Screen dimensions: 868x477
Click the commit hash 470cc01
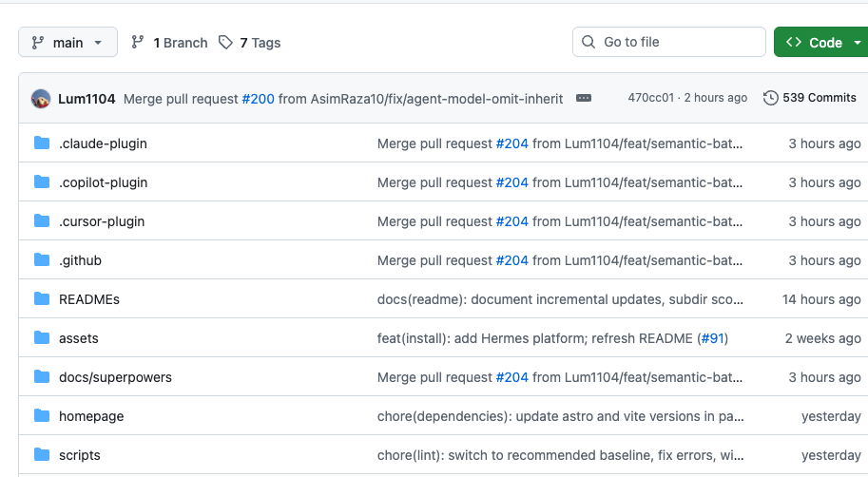point(650,98)
